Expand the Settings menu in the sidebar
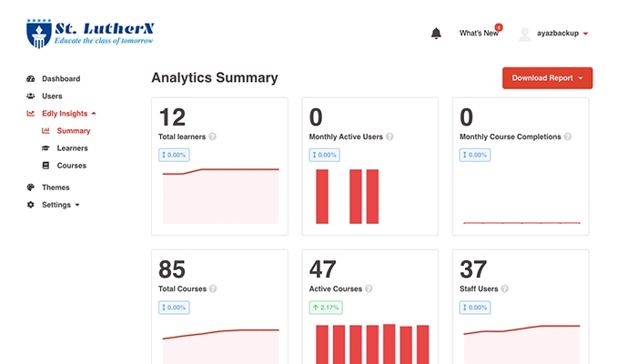This screenshot has width=637, height=364. pos(53,205)
